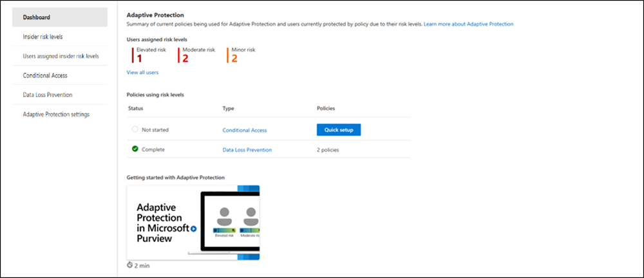Open the Data Loss Prevention policy type link
Viewport: 644px width, 278px height.
pyautogui.click(x=247, y=150)
